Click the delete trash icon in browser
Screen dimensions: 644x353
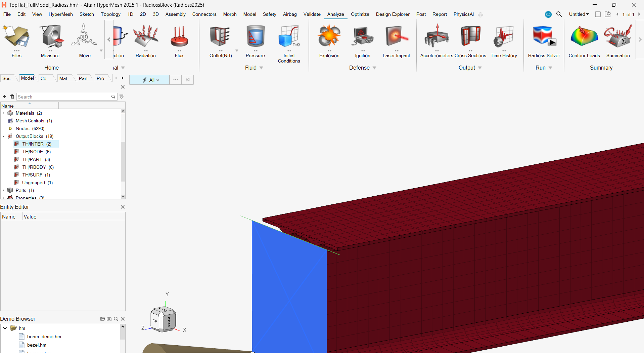click(x=12, y=96)
